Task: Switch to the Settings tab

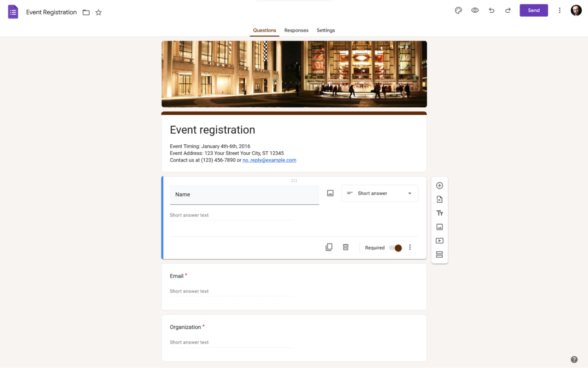Action: (325, 30)
